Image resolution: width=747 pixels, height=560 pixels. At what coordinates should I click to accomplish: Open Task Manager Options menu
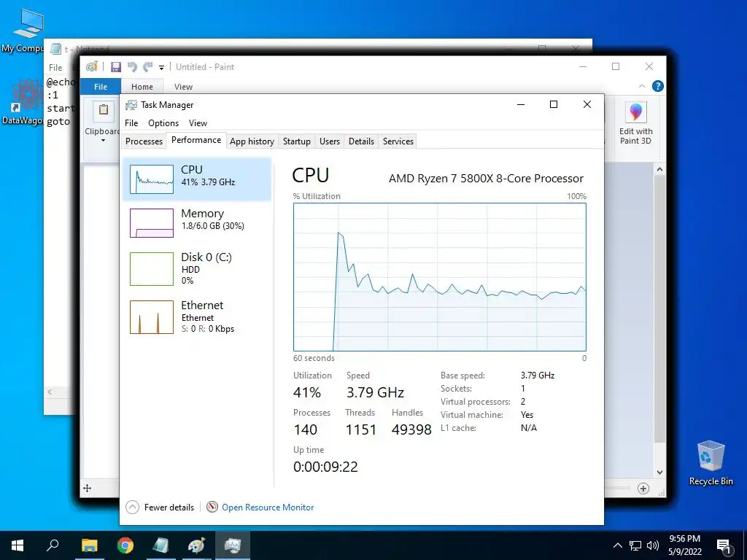pyautogui.click(x=163, y=123)
